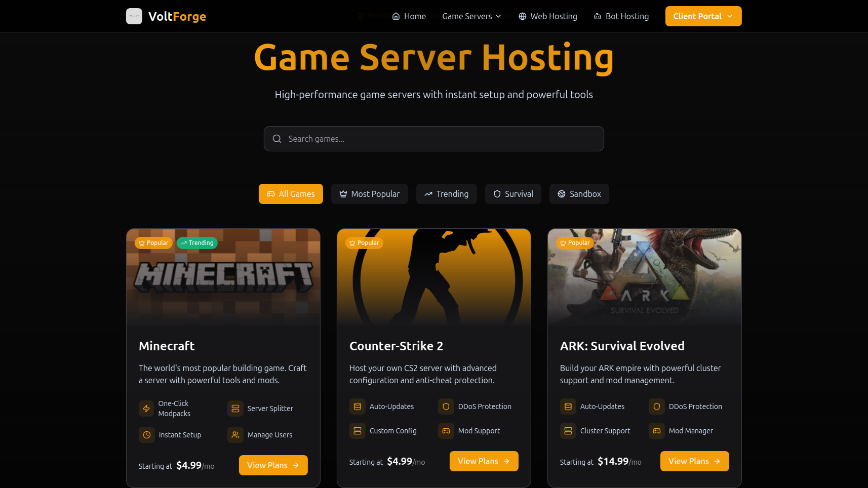868x488 pixels.
Task: Click the Instant Setup clock icon
Action: 146,435
